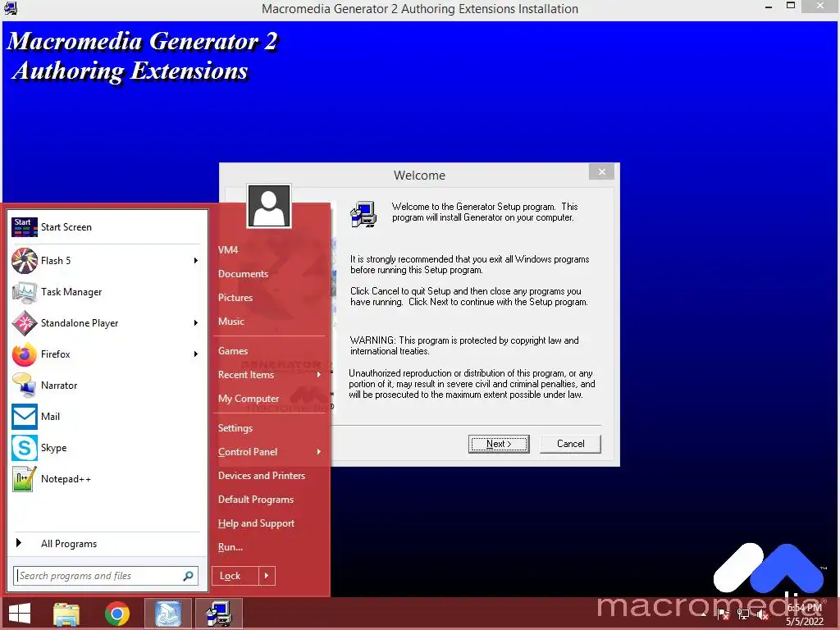Open VM4 user folder
The image size is (840, 630).
tap(228, 250)
